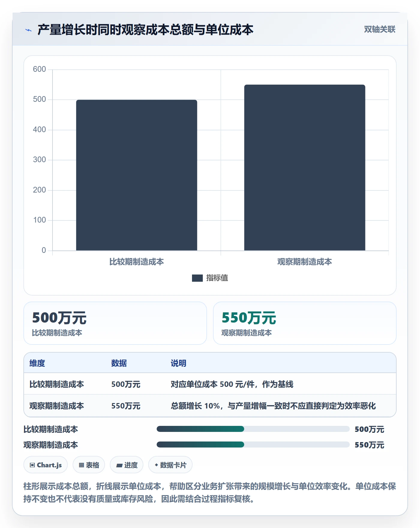Open the 500万元 data card

tap(115, 323)
